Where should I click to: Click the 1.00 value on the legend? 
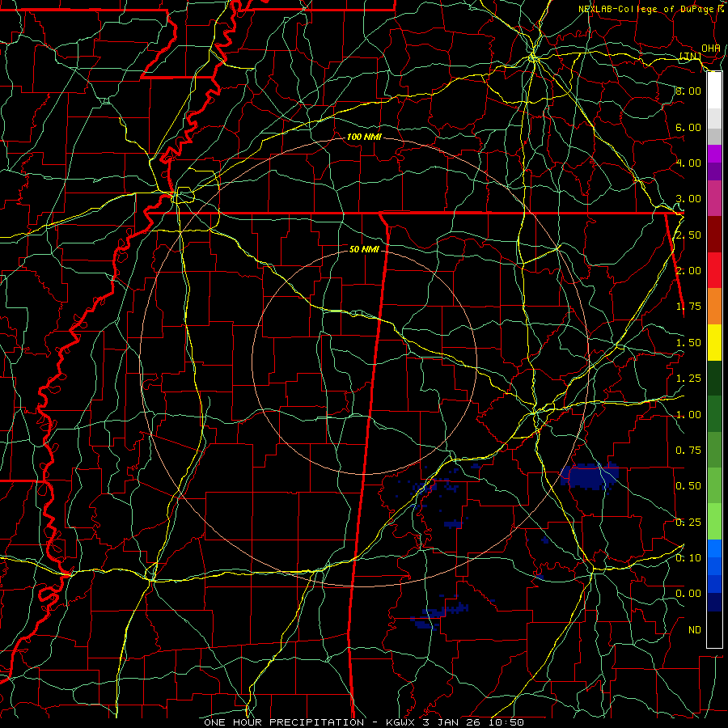click(688, 415)
